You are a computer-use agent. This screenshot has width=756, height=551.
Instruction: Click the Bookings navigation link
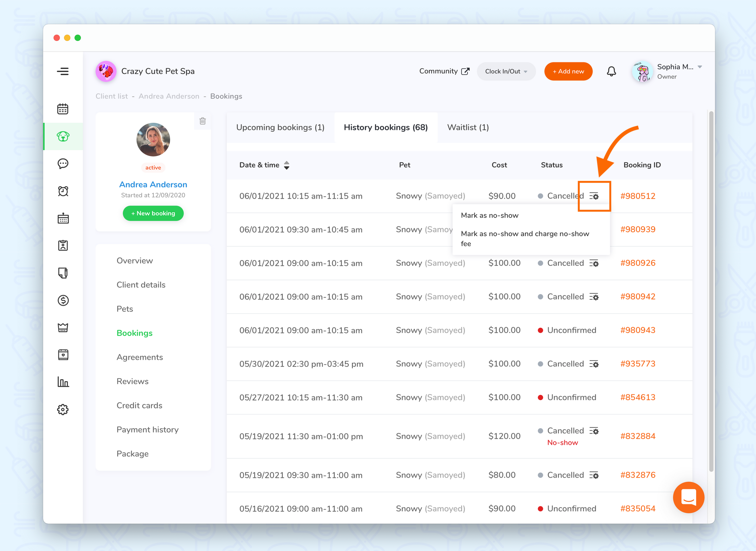tap(134, 333)
